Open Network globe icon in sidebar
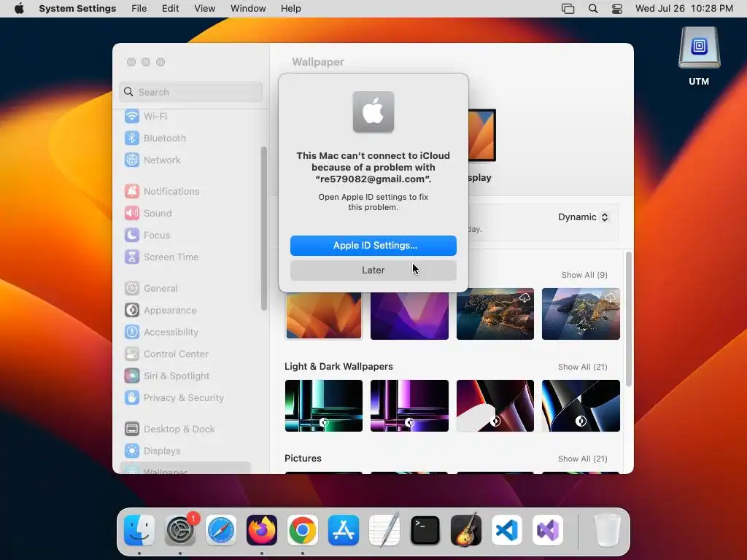 (132, 160)
